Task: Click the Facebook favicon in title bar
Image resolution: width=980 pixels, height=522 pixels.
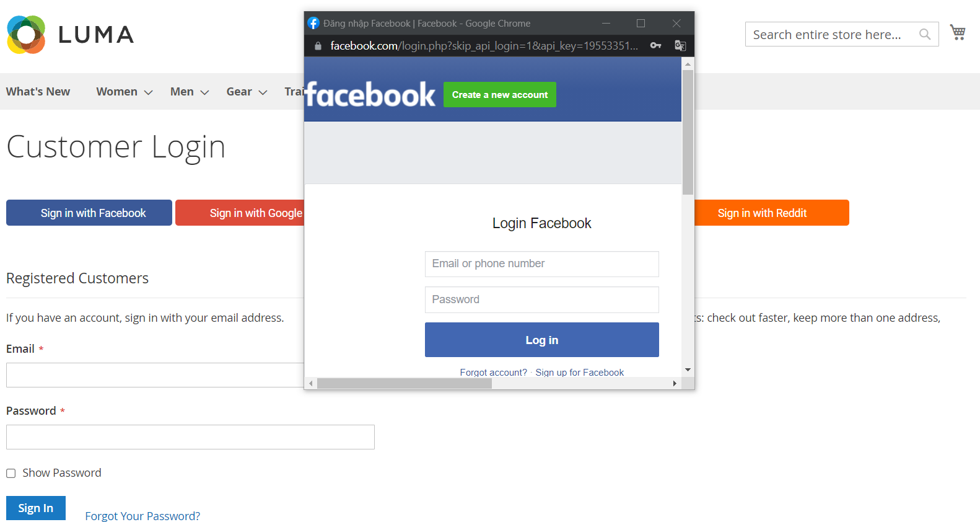Action: pos(313,24)
